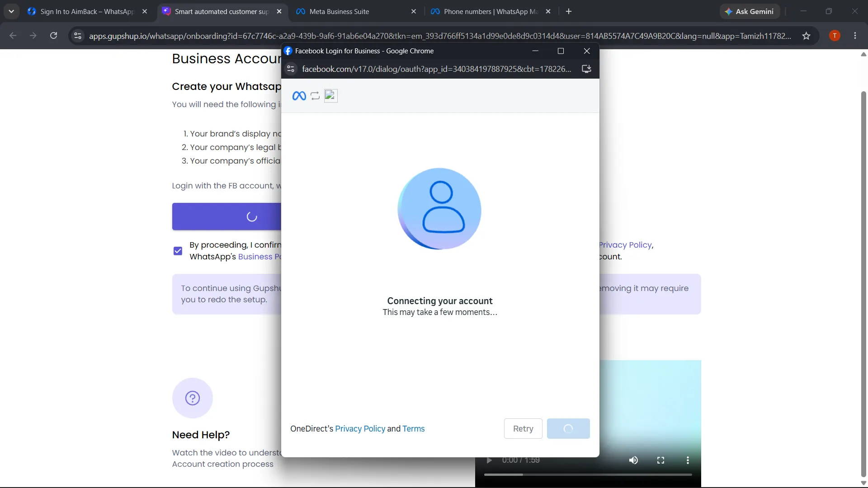Go back to the previous page
Image resolution: width=868 pixels, height=488 pixels.
click(x=13, y=36)
